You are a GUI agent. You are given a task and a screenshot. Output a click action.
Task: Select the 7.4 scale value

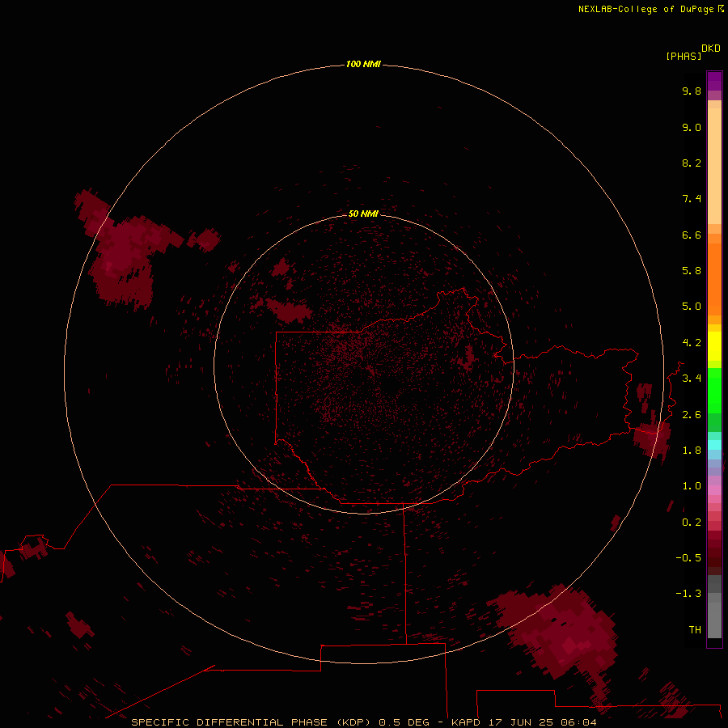(692, 199)
